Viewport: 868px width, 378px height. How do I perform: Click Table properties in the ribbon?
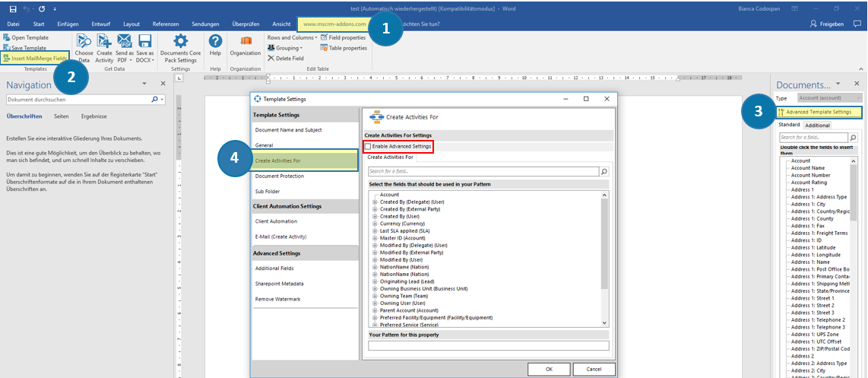point(344,48)
